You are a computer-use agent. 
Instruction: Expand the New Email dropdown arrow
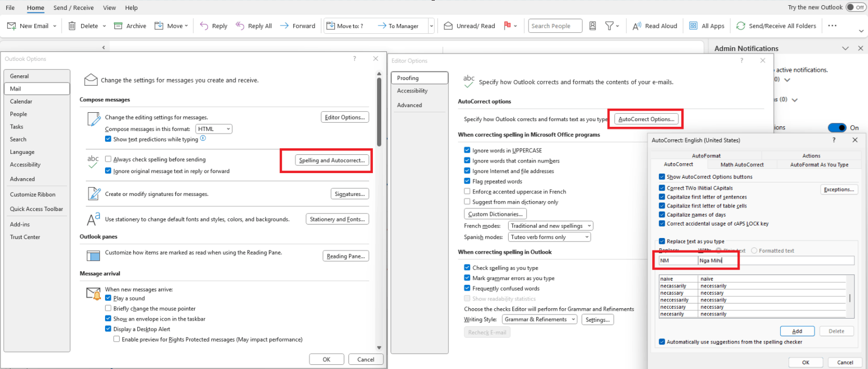tap(55, 26)
